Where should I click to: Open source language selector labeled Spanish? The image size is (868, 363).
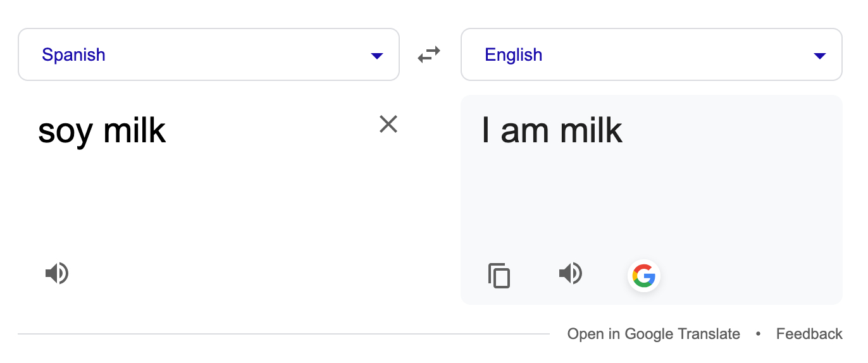coord(74,55)
